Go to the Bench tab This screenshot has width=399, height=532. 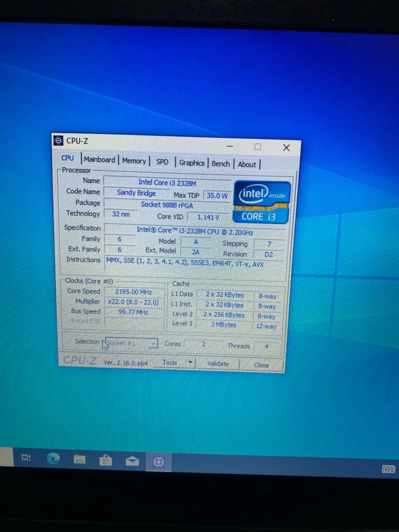coord(220,164)
